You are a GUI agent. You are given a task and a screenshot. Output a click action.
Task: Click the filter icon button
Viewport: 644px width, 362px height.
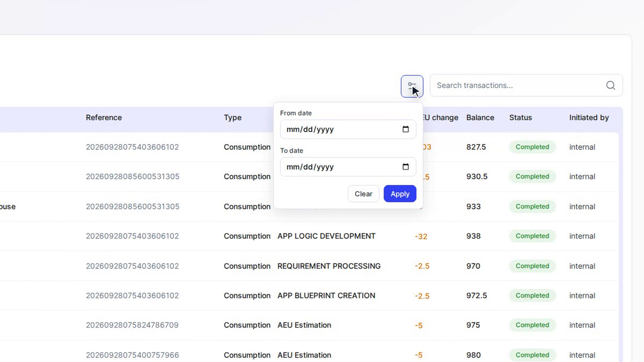[412, 86]
